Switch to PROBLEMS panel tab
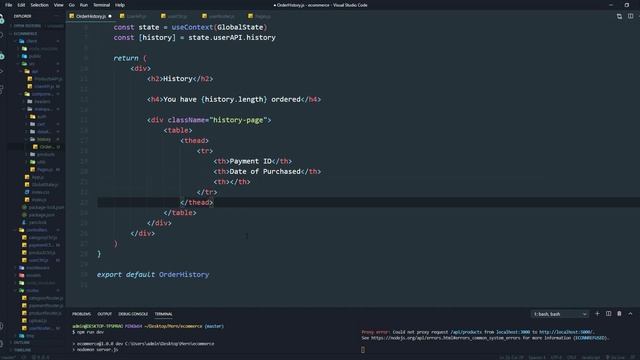The height and width of the screenshot is (360, 640). point(81,314)
